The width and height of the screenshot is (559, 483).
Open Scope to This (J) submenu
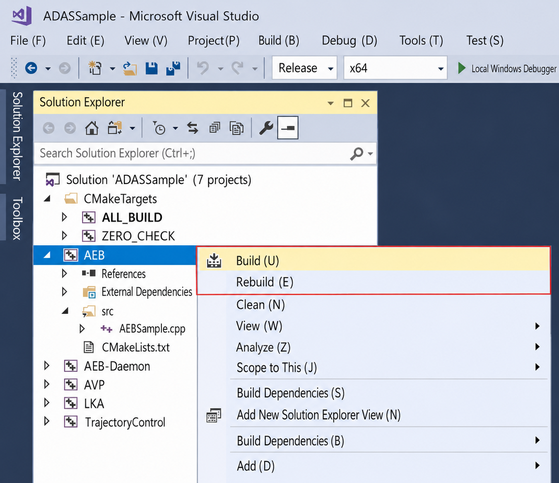pos(374,368)
